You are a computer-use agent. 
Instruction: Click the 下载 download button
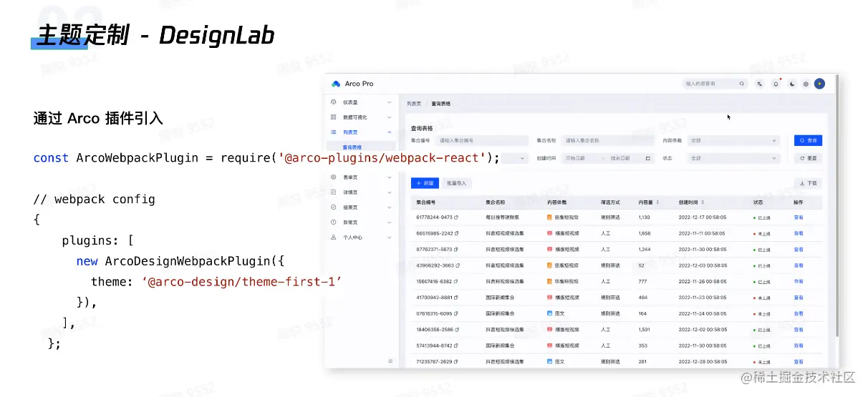[x=809, y=183]
